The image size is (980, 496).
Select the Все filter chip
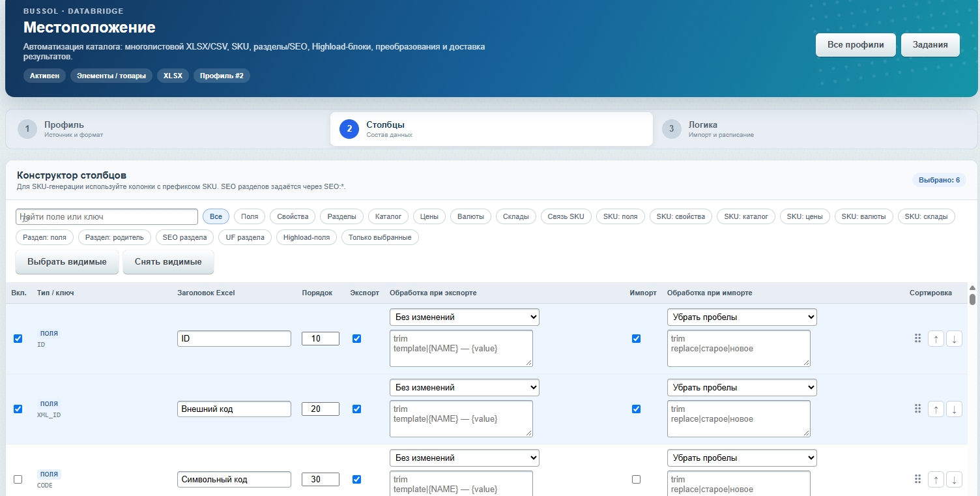[x=216, y=216]
